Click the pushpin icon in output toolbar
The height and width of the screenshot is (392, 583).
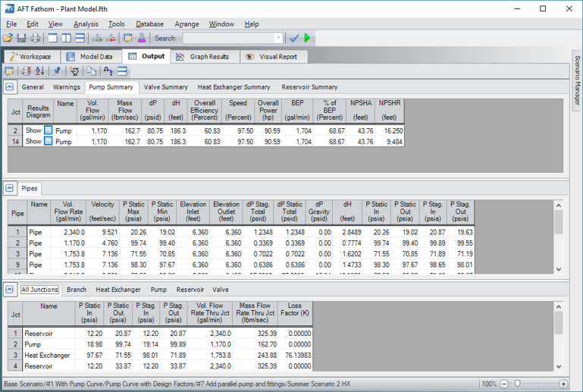click(x=58, y=71)
